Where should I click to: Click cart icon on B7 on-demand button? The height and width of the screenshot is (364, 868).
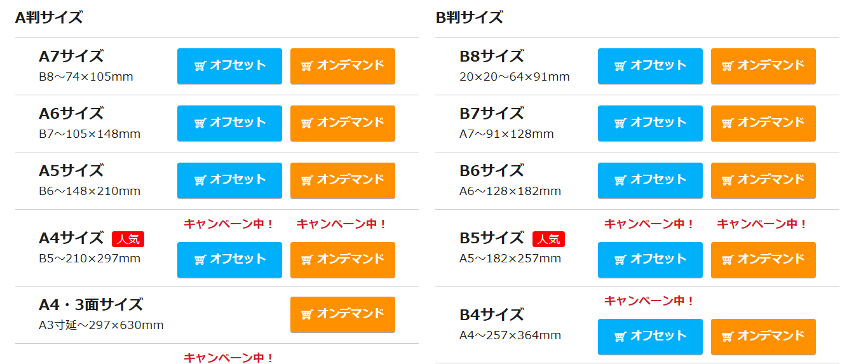(727, 123)
